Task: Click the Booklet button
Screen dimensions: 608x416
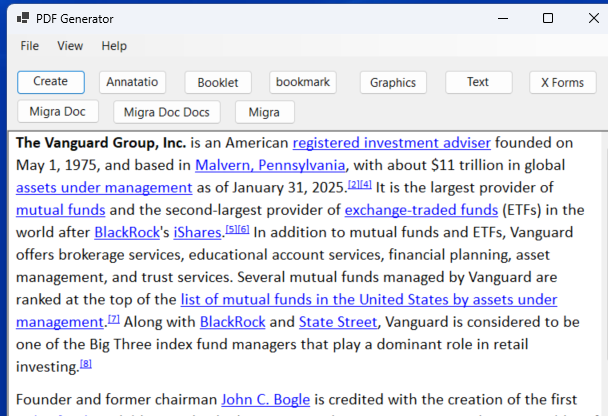Action: (218, 82)
